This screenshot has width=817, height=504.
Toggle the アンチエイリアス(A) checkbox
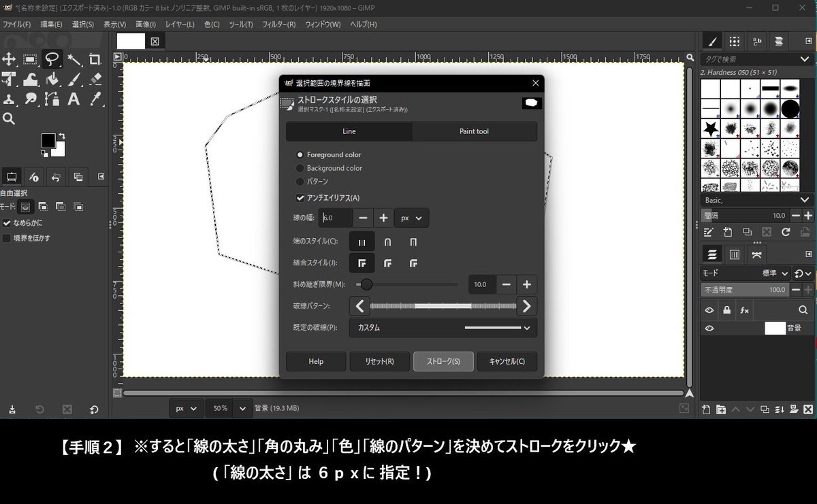coord(300,198)
